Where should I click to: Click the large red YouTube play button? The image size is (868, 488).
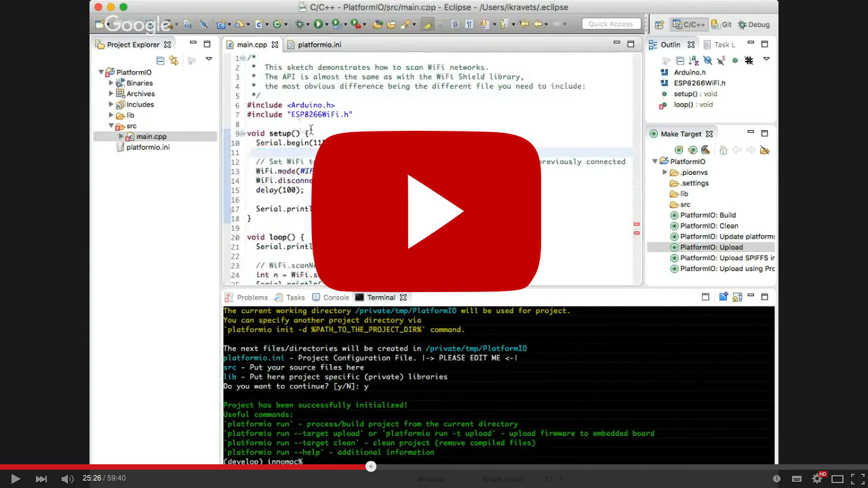click(427, 211)
